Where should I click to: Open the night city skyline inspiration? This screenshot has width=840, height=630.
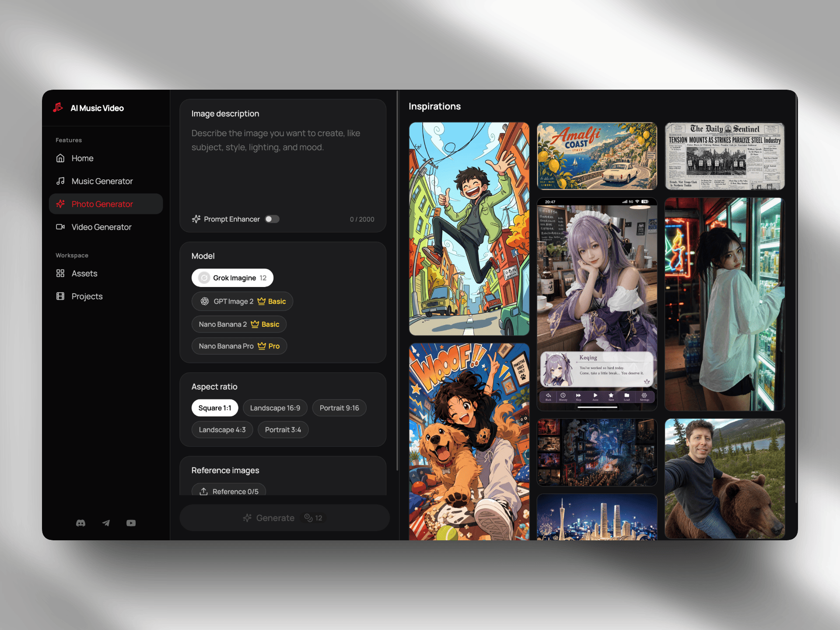click(597, 517)
